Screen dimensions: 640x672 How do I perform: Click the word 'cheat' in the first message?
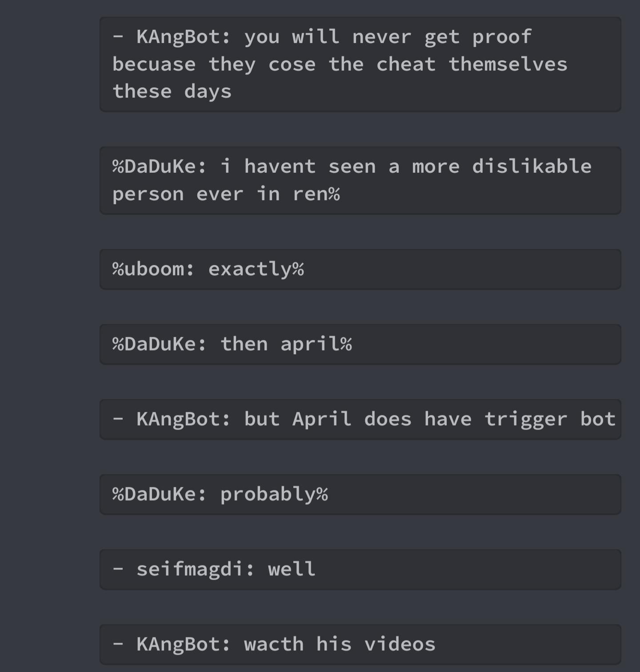[406, 64]
